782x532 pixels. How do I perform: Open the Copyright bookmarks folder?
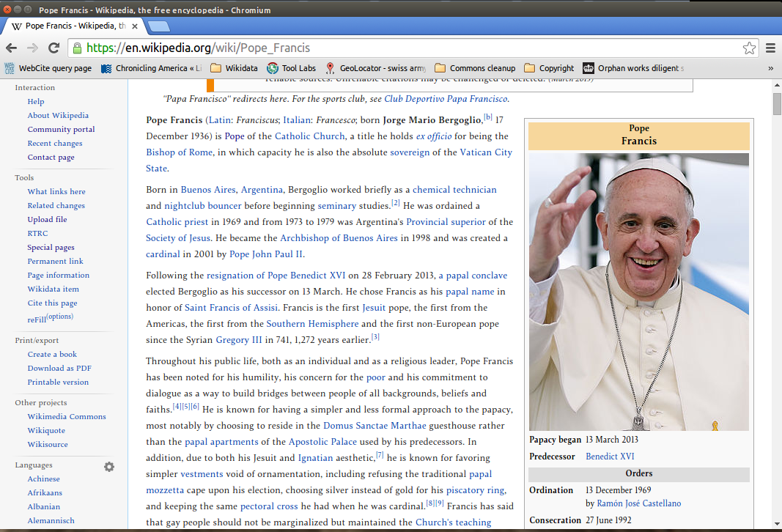coord(549,68)
